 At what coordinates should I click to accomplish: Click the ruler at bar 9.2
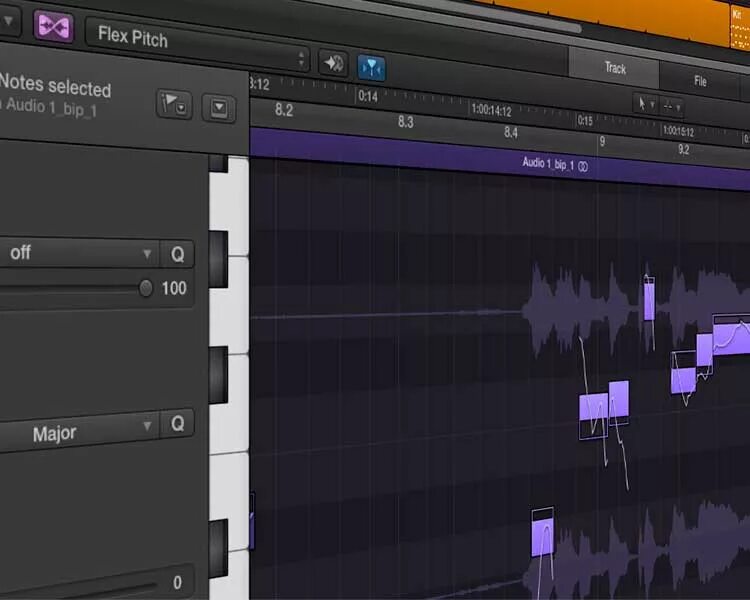[x=684, y=149]
